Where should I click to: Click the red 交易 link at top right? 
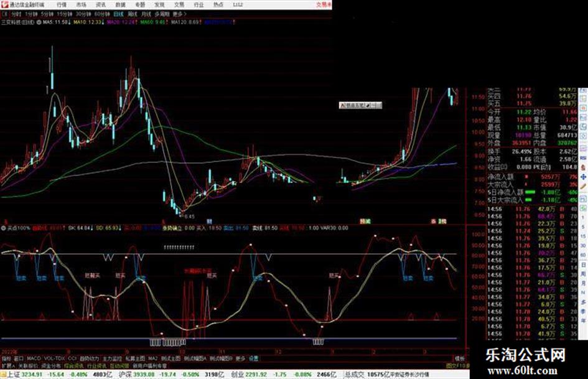coord(323,4)
